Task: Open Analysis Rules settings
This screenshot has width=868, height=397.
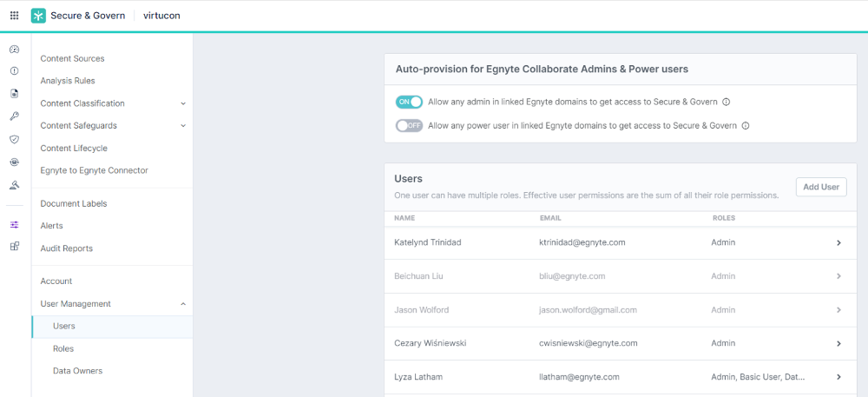Action: click(x=68, y=81)
